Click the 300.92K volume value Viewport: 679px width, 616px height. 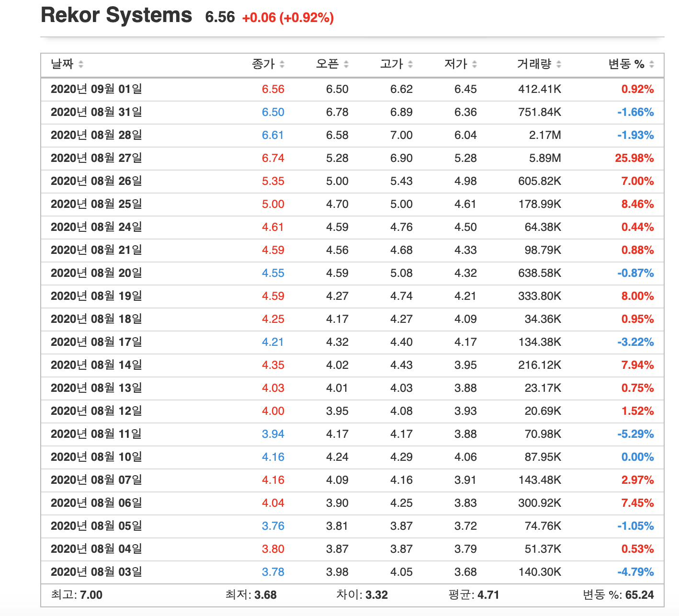540,503
